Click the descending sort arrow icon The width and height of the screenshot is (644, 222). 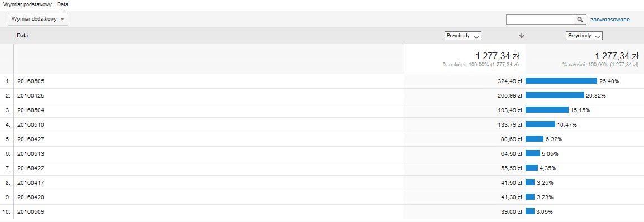[x=522, y=36]
